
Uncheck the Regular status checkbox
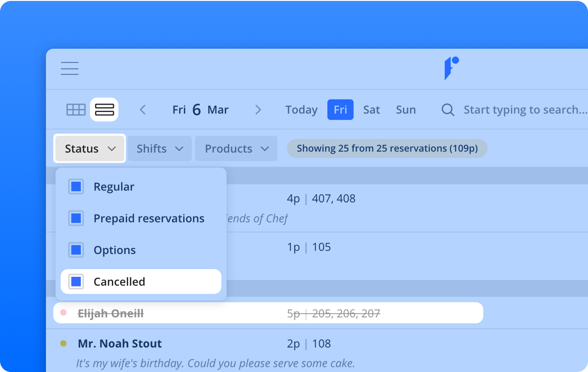point(76,187)
